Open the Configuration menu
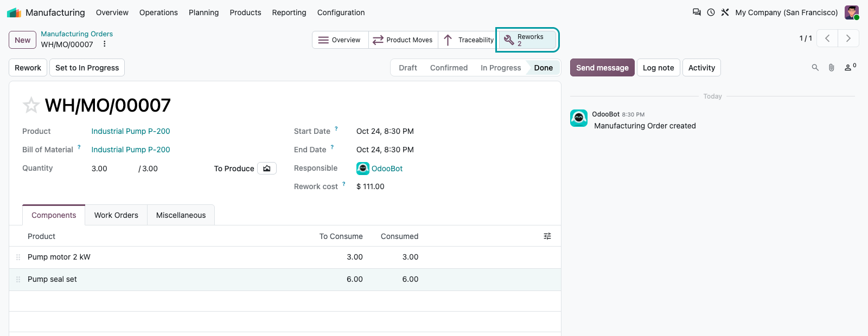Viewport: 868px width, 336px height. tap(341, 12)
